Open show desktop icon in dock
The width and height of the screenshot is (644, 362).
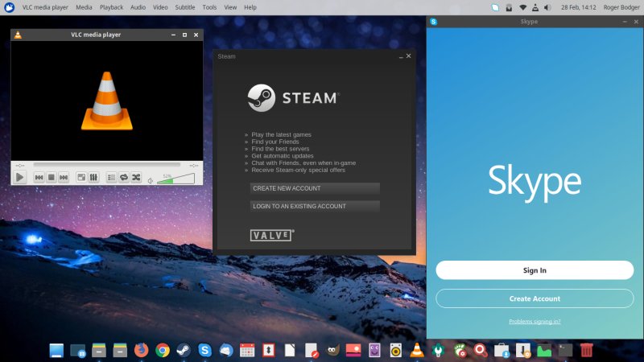coord(56,350)
